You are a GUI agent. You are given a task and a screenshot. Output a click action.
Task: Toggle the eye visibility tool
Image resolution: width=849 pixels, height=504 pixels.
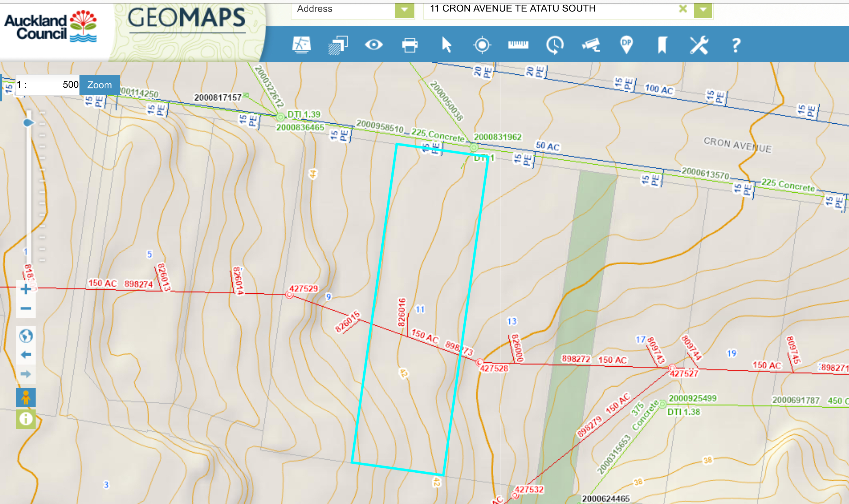click(374, 45)
